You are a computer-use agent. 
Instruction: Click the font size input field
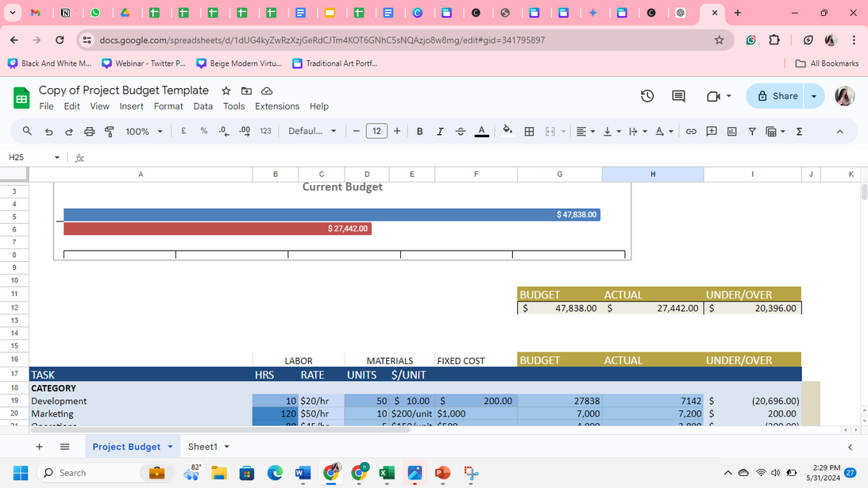point(376,132)
